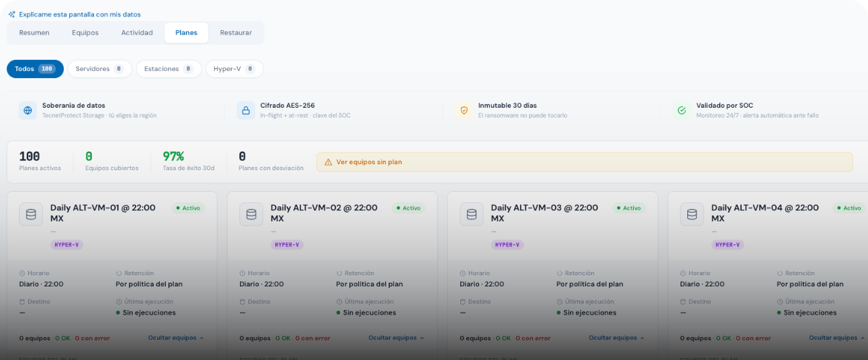Collapse equipos list on Daily ALT-VM-02 card
Screen dimensions: 868x360
[397, 338]
